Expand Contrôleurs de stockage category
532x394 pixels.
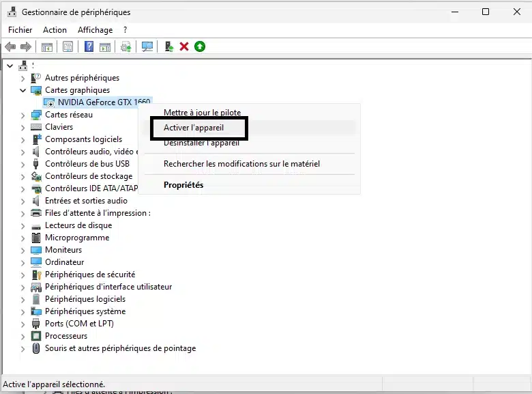(23, 177)
